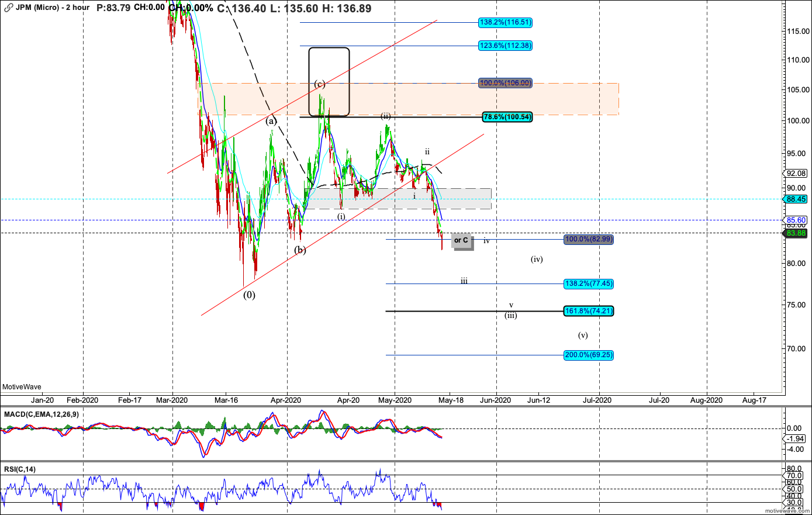Select the (iii) projected wave label
Screen dimensions: 812x515
click(511, 316)
